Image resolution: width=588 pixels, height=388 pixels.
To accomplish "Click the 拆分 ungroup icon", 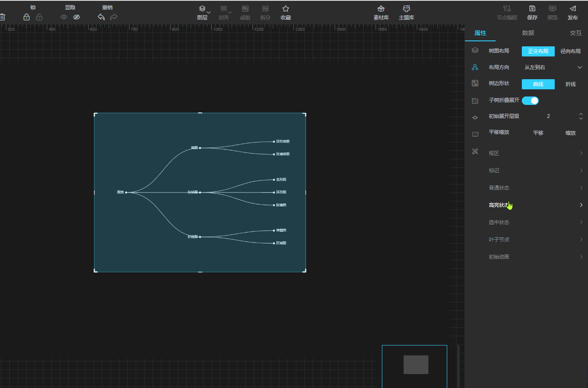I will (265, 13).
